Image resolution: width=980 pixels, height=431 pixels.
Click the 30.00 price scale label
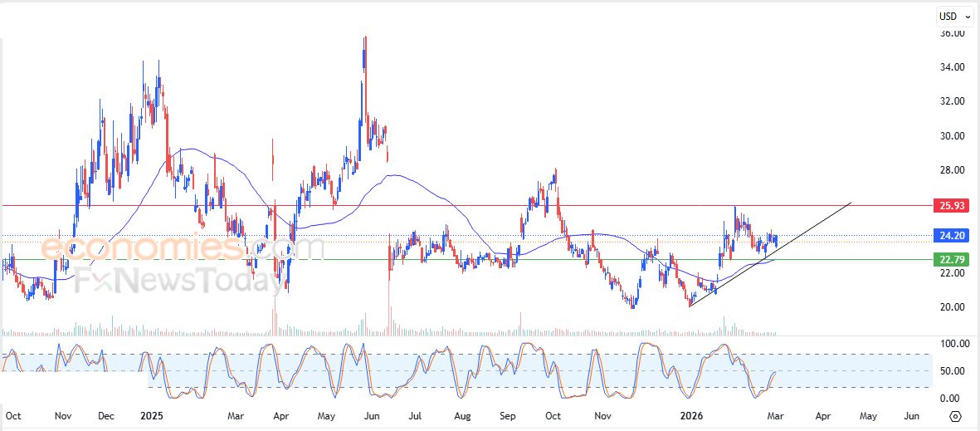(x=952, y=136)
